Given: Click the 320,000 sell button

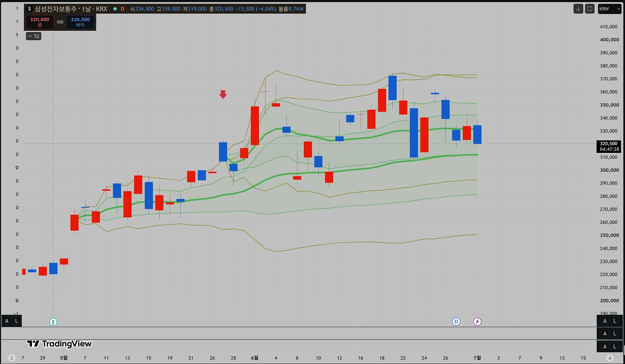Looking at the screenshot, I should 40,22.
